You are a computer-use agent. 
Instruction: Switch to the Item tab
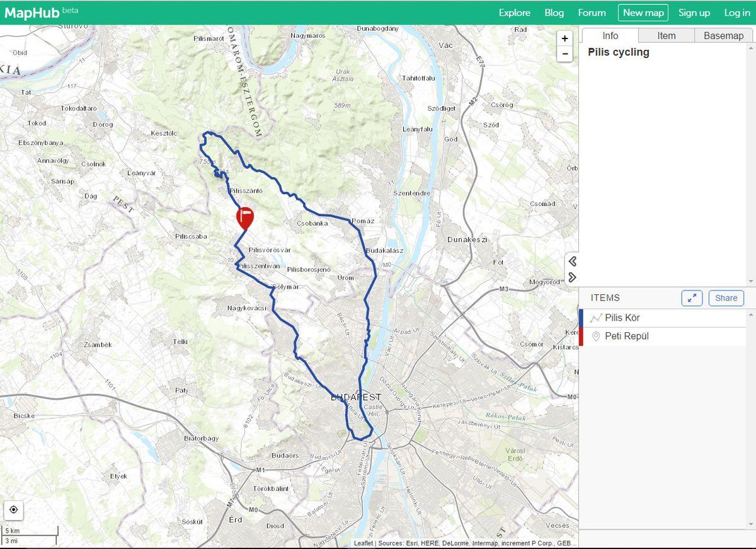[667, 35]
